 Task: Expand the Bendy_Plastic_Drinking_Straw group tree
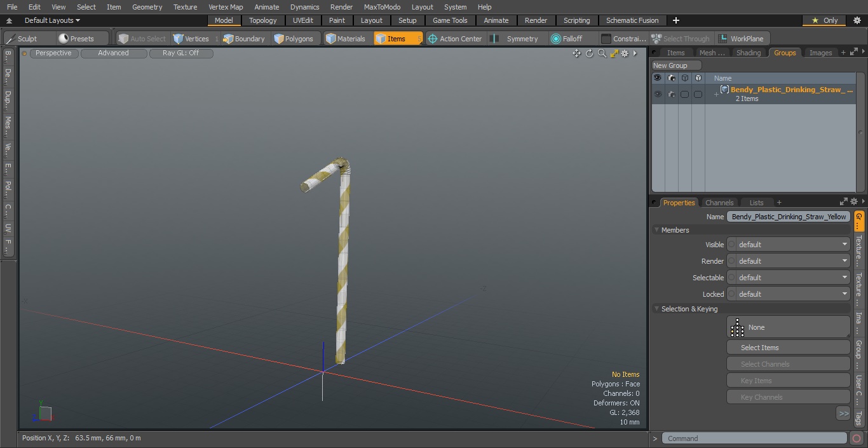(716, 95)
